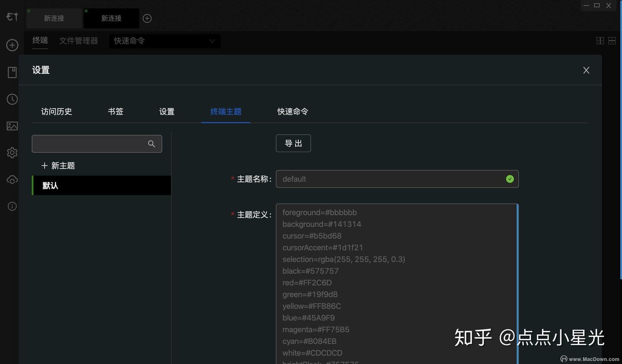
Task: Open about info via sidebar info icon
Action: [12, 206]
